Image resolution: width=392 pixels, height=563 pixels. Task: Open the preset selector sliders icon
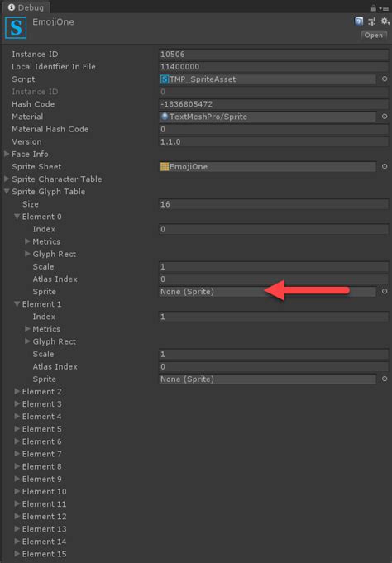click(372, 21)
